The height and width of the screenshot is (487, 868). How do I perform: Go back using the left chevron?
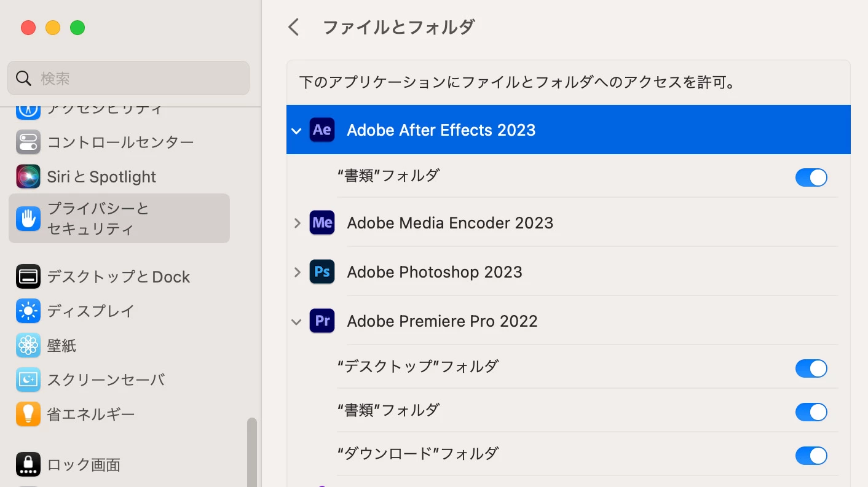pyautogui.click(x=294, y=27)
